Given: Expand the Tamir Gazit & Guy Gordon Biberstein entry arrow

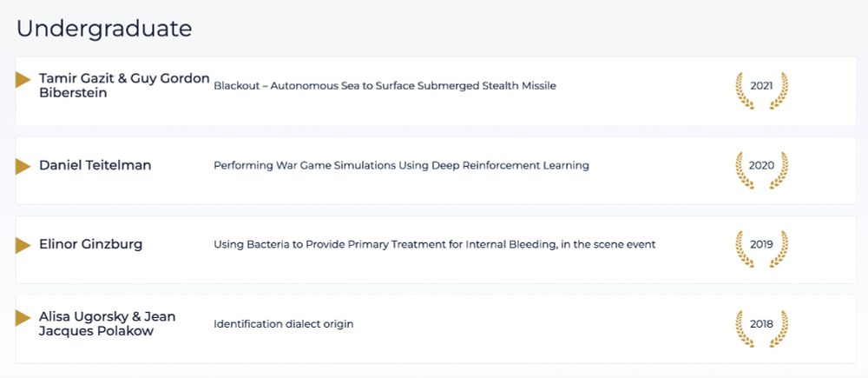Looking at the screenshot, I should [x=23, y=80].
